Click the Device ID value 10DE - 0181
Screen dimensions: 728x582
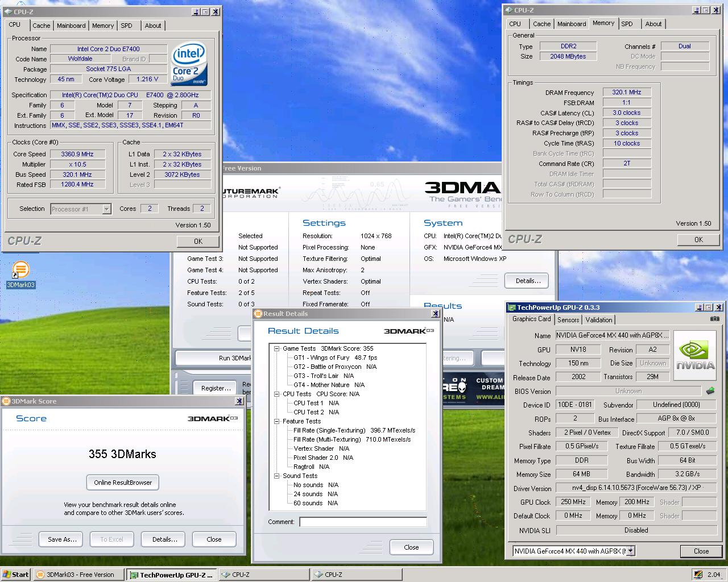pyautogui.click(x=574, y=405)
